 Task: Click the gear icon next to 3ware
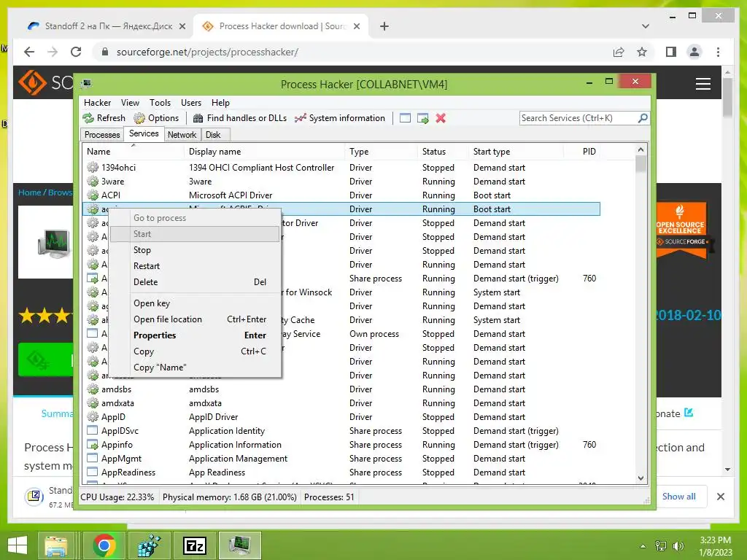pyautogui.click(x=93, y=181)
